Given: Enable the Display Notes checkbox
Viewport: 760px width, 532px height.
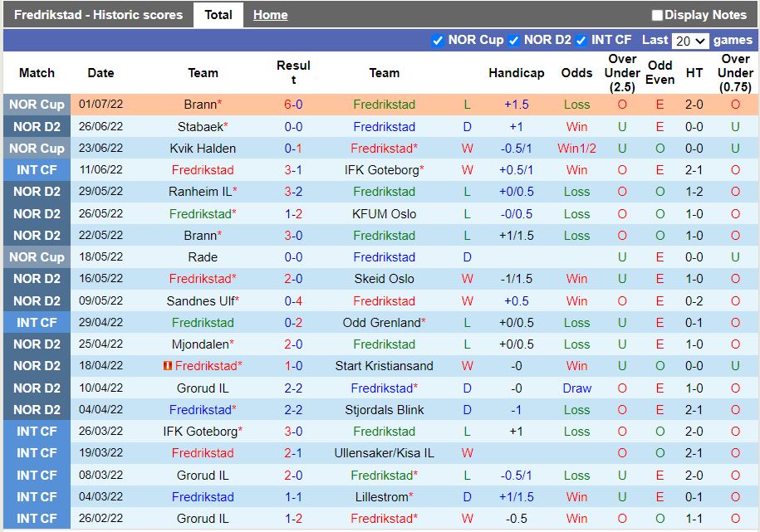Looking at the screenshot, I should (657, 15).
